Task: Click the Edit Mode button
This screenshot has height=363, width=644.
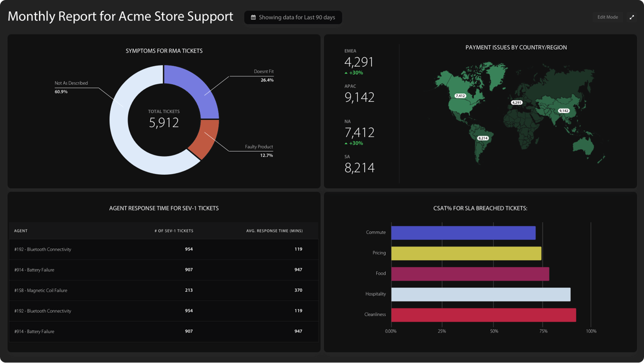Action: (x=607, y=17)
